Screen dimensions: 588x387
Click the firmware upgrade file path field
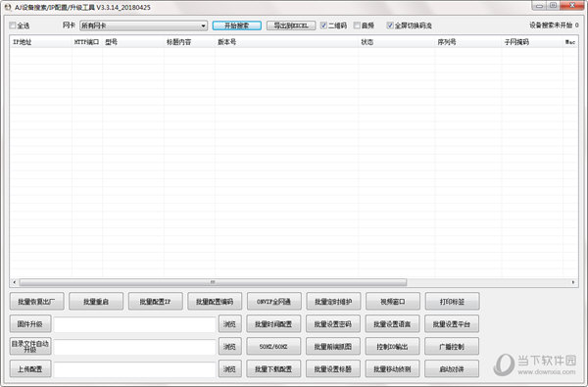(134, 324)
